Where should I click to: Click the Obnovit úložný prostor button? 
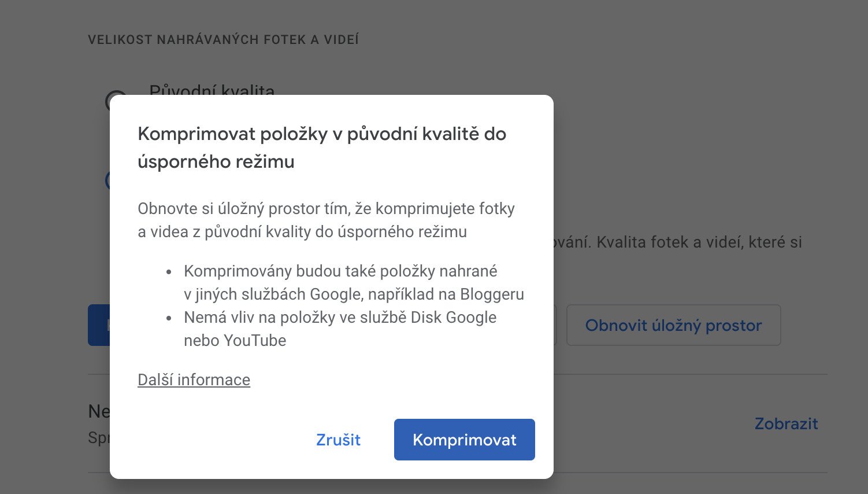point(673,325)
